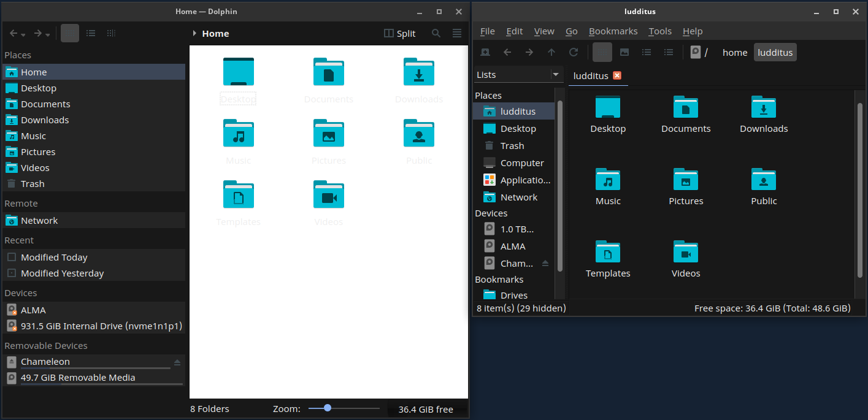Image resolution: width=868 pixels, height=420 pixels.
Task: Select Modified Today in Recent places
Action: click(54, 258)
